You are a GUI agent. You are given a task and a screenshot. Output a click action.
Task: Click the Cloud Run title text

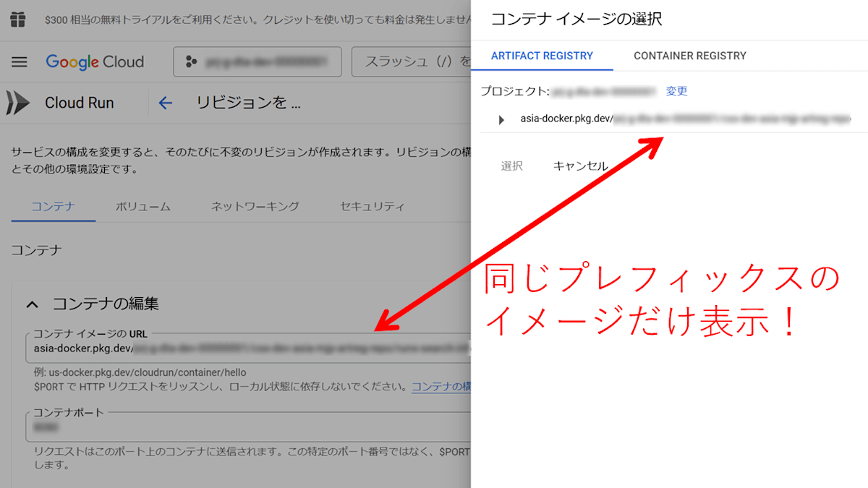pyautogui.click(x=80, y=103)
